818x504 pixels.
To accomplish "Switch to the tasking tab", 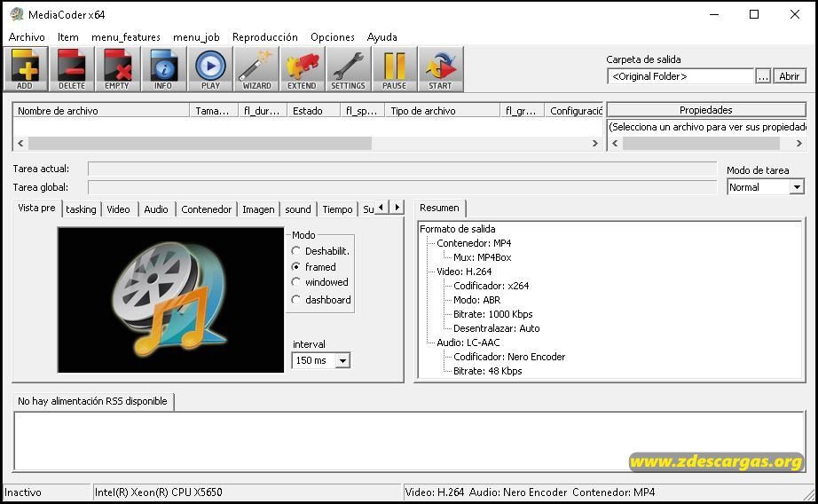I will tap(81, 209).
